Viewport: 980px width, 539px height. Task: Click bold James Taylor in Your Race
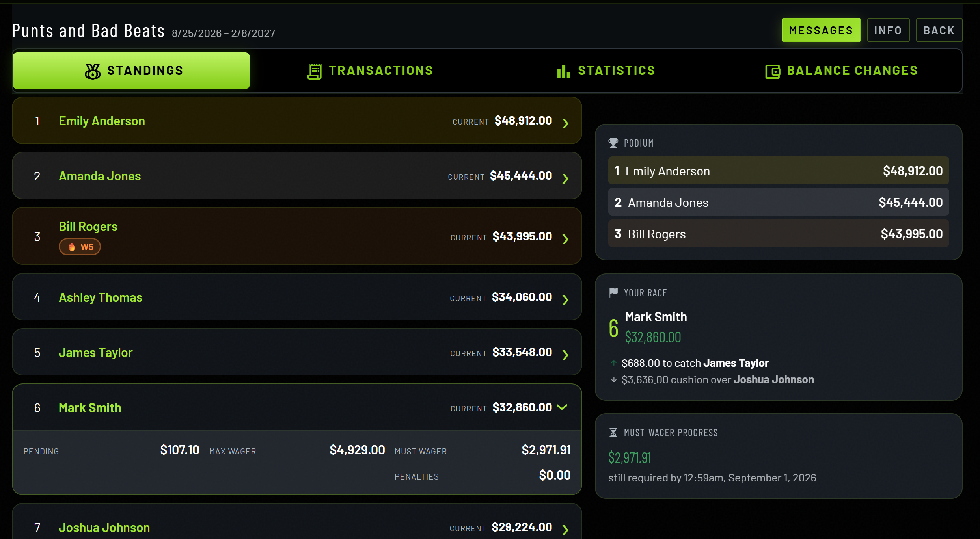(736, 363)
